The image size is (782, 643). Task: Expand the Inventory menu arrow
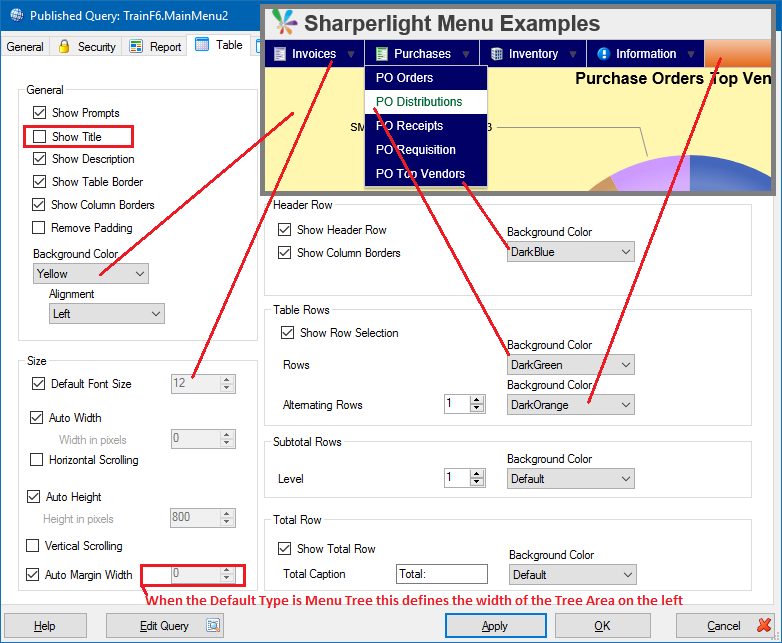tap(573, 54)
